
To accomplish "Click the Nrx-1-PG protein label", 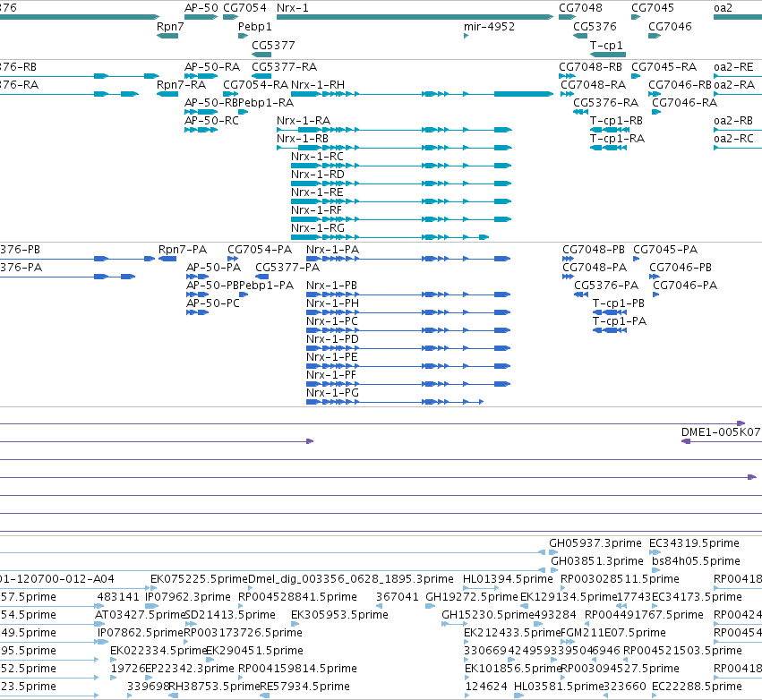I will coord(332,392).
